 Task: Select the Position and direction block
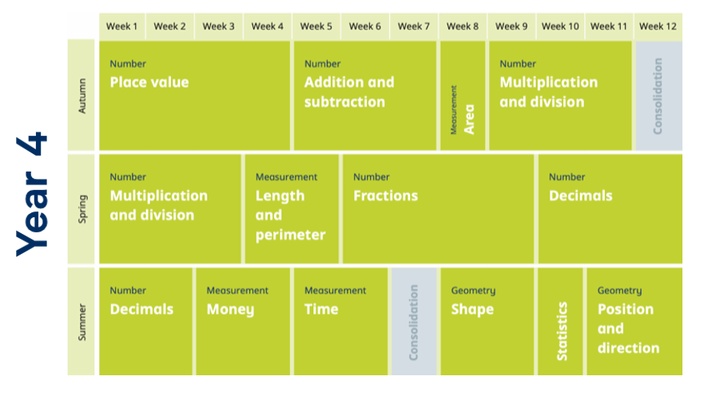(x=634, y=321)
